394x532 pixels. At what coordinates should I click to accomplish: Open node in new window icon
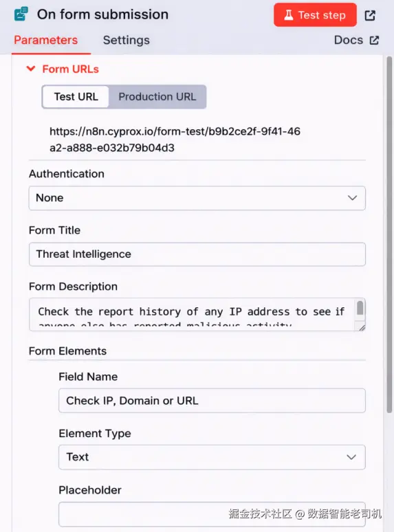(x=370, y=15)
